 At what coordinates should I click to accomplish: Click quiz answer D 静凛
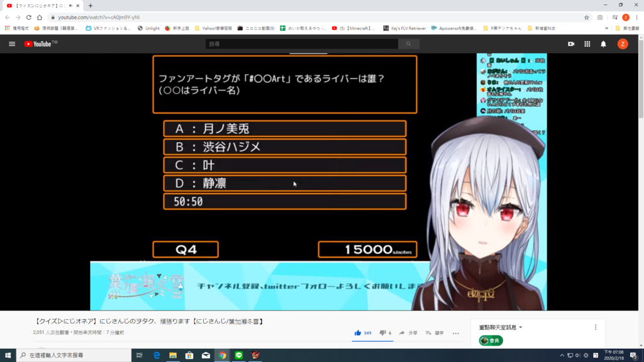(285, 183)
